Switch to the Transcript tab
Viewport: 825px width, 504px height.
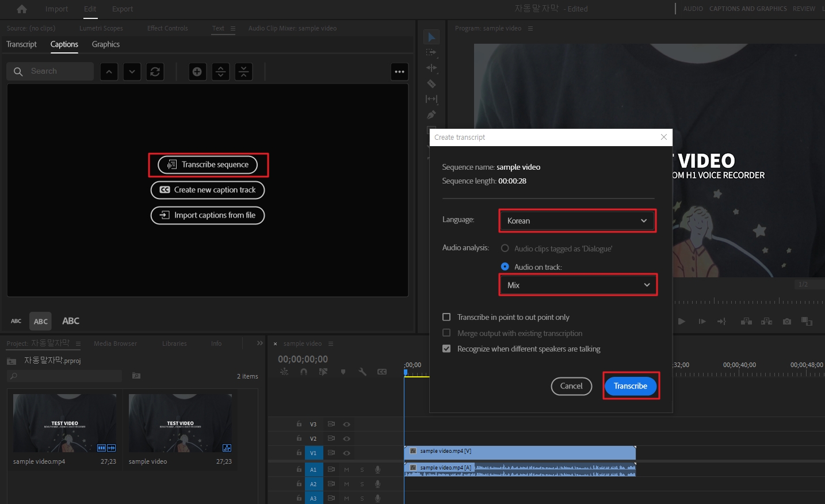[x=21, y=44]
